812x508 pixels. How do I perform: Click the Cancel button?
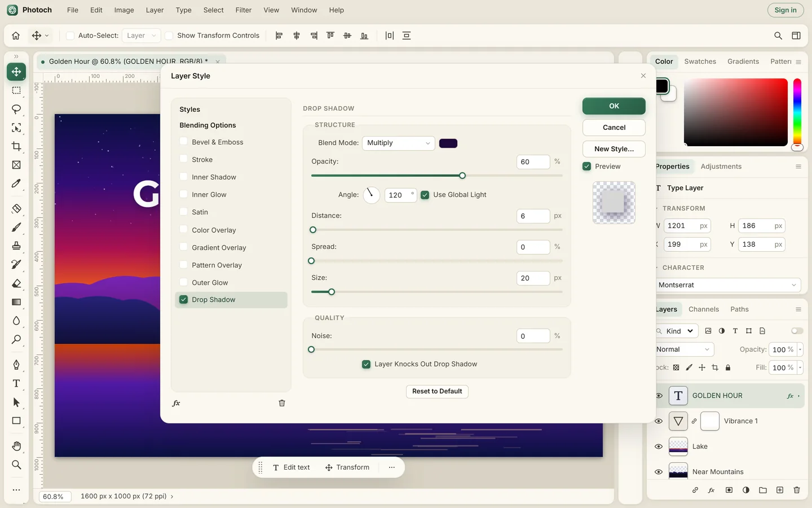pyautogui.click(x=614, y=128)
